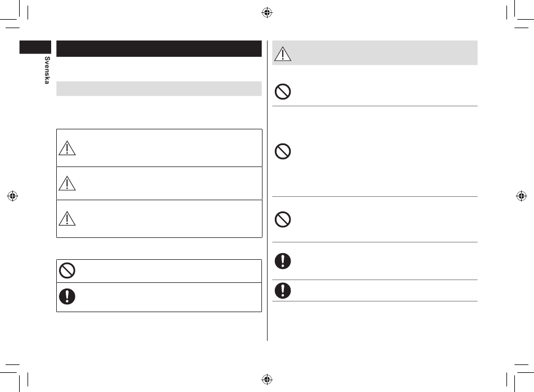Click the lowest exclamation circle in right column
This screenshot has height=392, width=534.
point(283,290)
